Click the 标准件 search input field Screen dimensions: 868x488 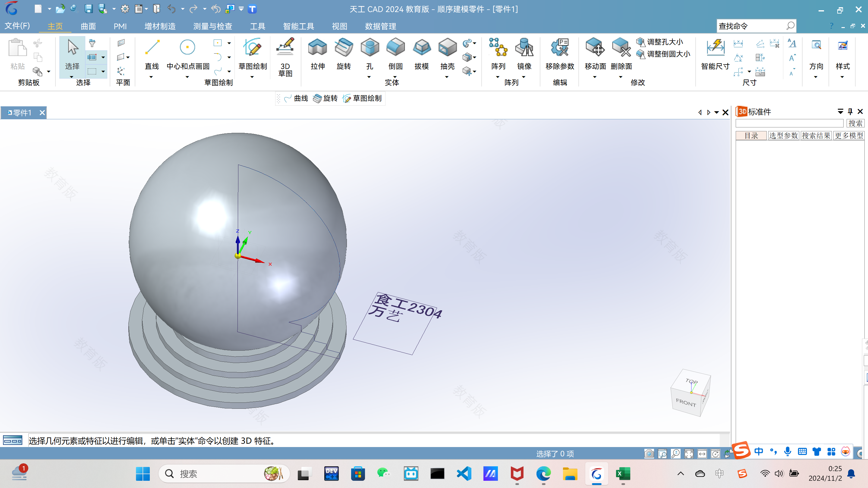click(789, 123)
